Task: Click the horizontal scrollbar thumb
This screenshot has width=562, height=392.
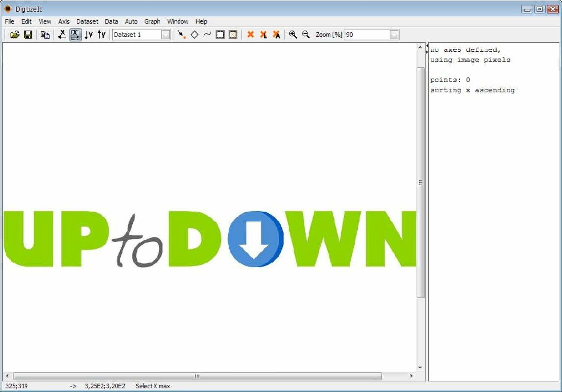Action: 197,376
